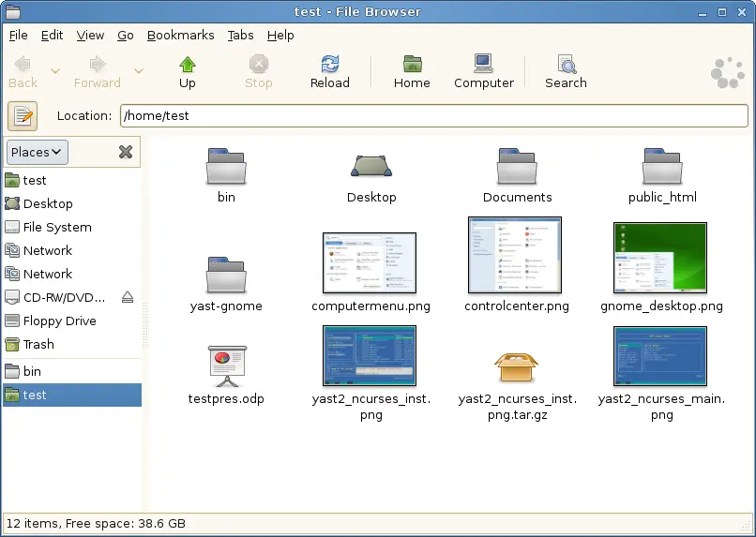Open the Bookmarks menu
This screenshot has height=537, width=756.
tap(180, 36)
